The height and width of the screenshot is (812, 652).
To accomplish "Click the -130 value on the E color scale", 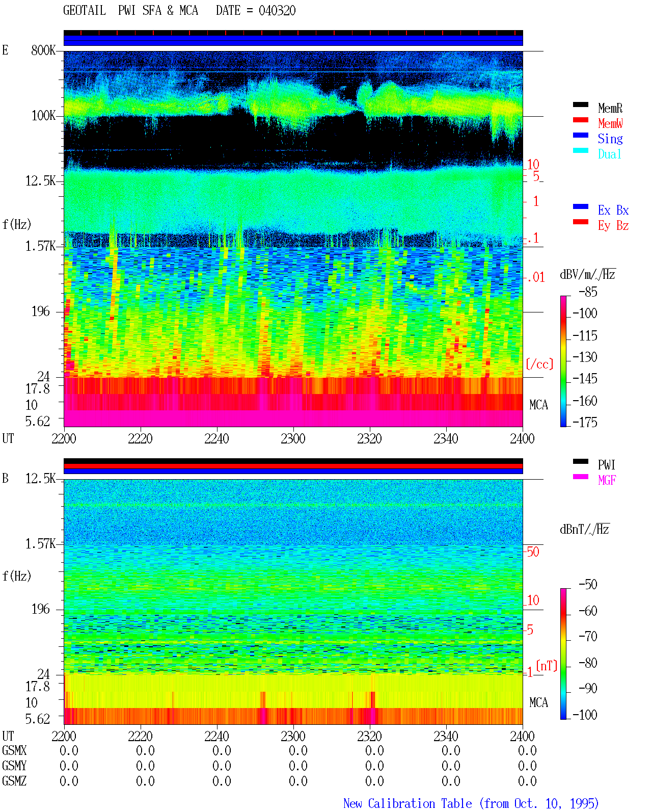I will pyautogui.click(x=585, y=357).
